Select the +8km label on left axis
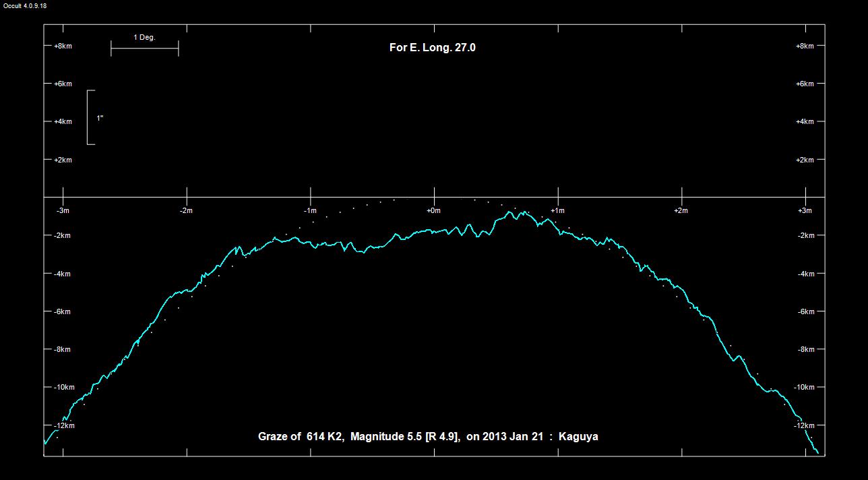The width and height of the screenshot is (868, 480). coord(63,46)
